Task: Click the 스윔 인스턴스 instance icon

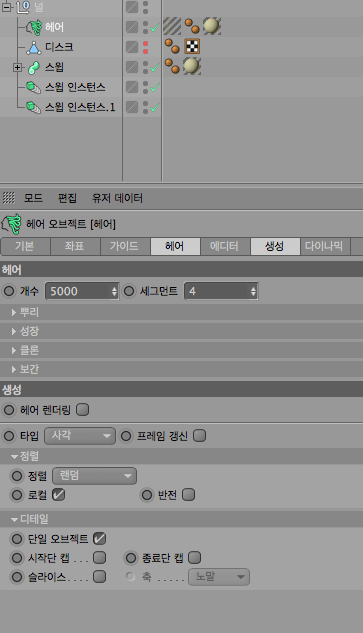Action: [x=33, y=87]
